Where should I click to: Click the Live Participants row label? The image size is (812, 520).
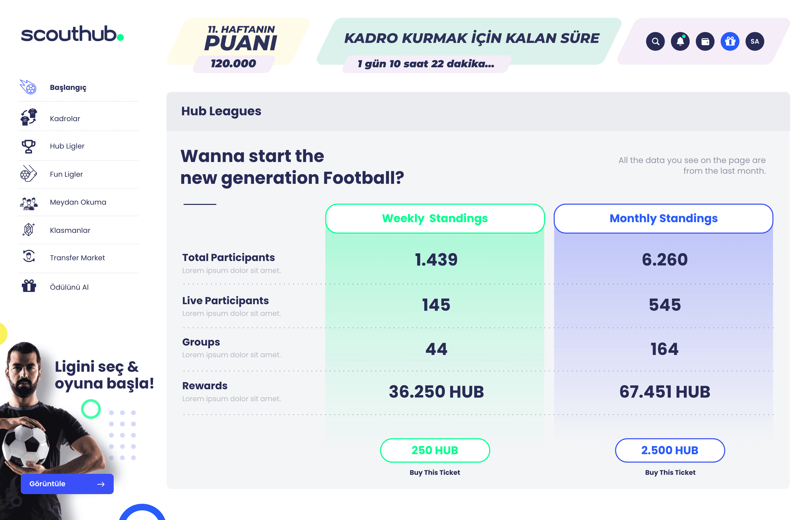tap(225, 301)
